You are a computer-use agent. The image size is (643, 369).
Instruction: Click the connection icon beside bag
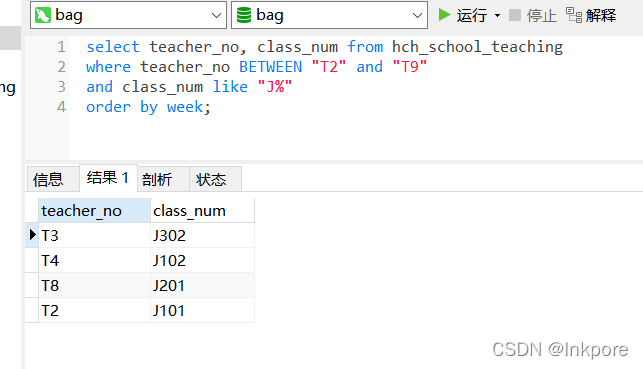pyautogui.click(x=43, y=15)
